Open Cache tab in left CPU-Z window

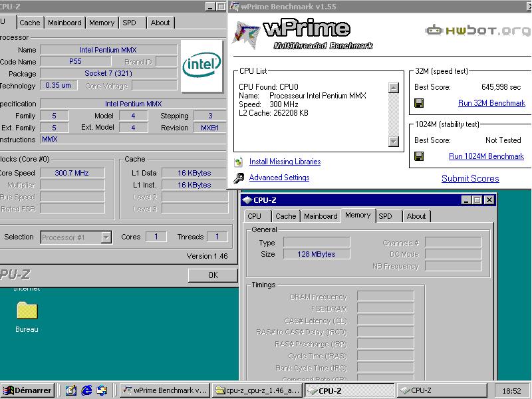pyautogui.click(x=30, y=23)
